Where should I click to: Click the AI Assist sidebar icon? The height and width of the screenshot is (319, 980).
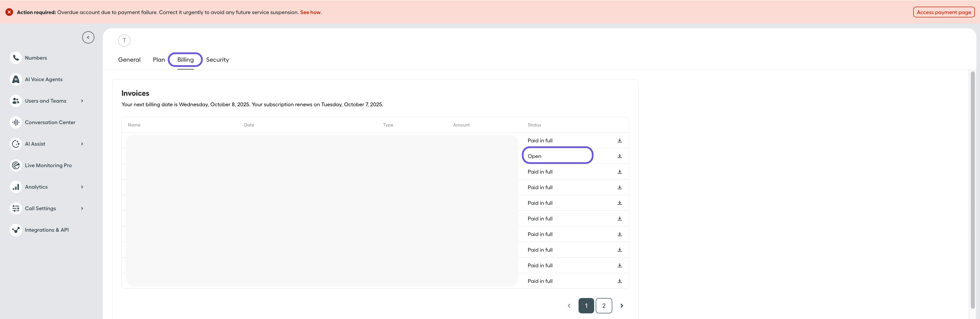pos(16,144)
